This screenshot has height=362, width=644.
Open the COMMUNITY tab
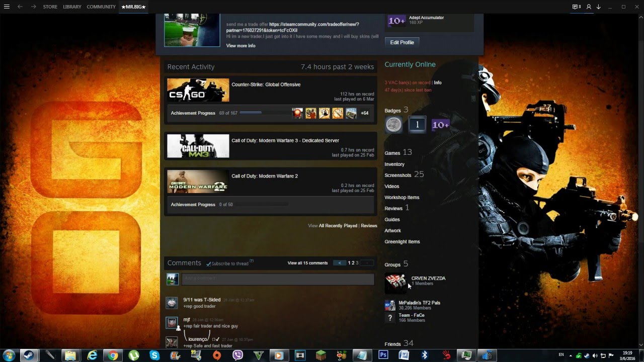tap(101, 7)
